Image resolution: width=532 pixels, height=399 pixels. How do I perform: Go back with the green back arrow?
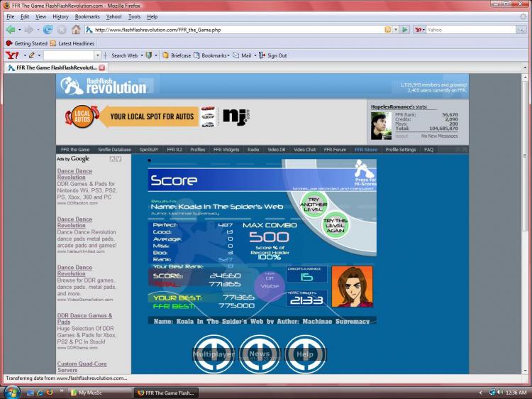click(x=11, y=30)
